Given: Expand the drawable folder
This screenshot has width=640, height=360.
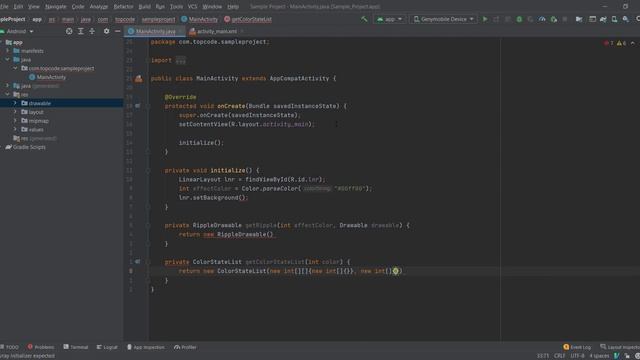Looking at the screenshot, I should tap(15, 103).
